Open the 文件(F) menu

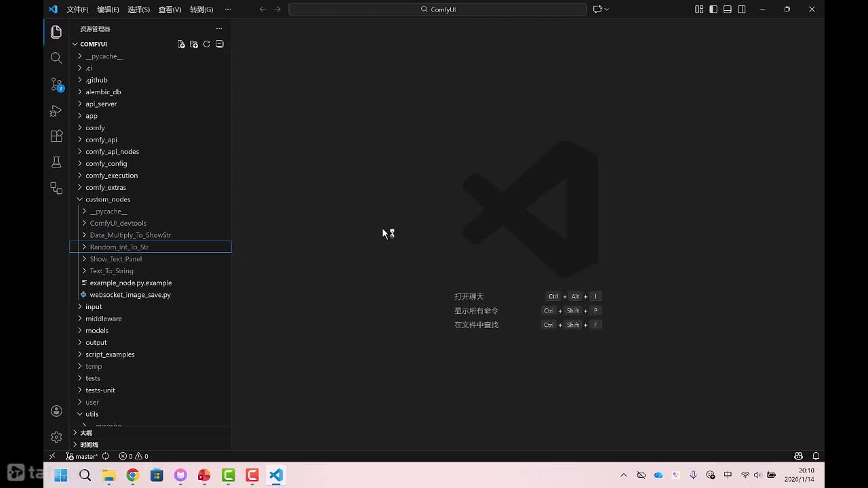[x=77, y=9]
